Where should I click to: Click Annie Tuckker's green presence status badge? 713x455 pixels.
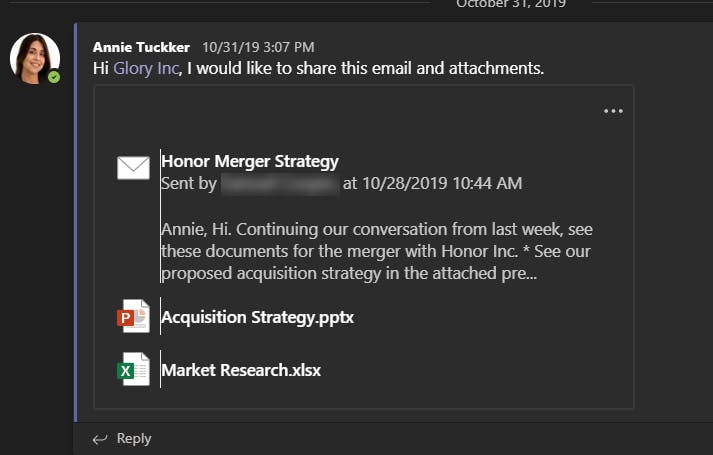54,77
